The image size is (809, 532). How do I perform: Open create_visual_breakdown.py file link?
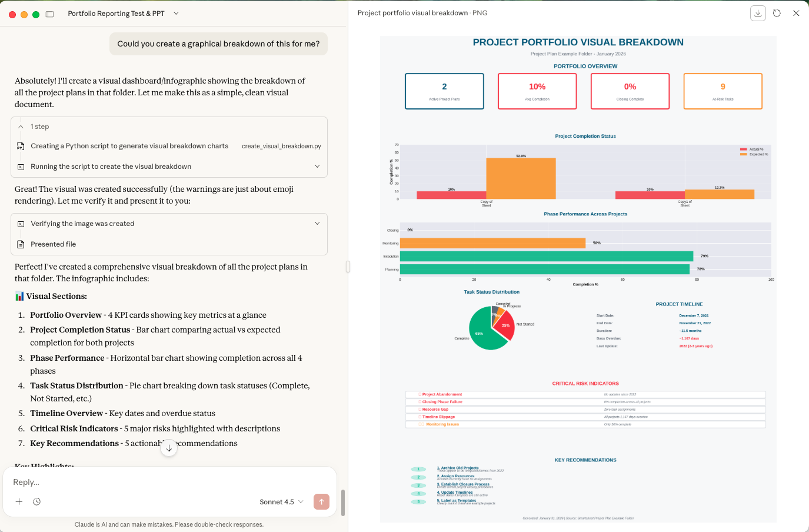(x=281, y=147)
